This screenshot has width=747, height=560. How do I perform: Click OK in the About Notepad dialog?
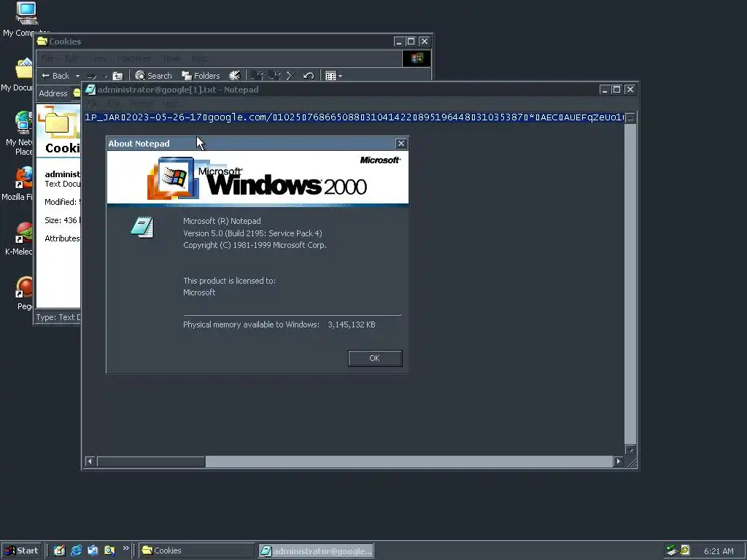point(375,358)
